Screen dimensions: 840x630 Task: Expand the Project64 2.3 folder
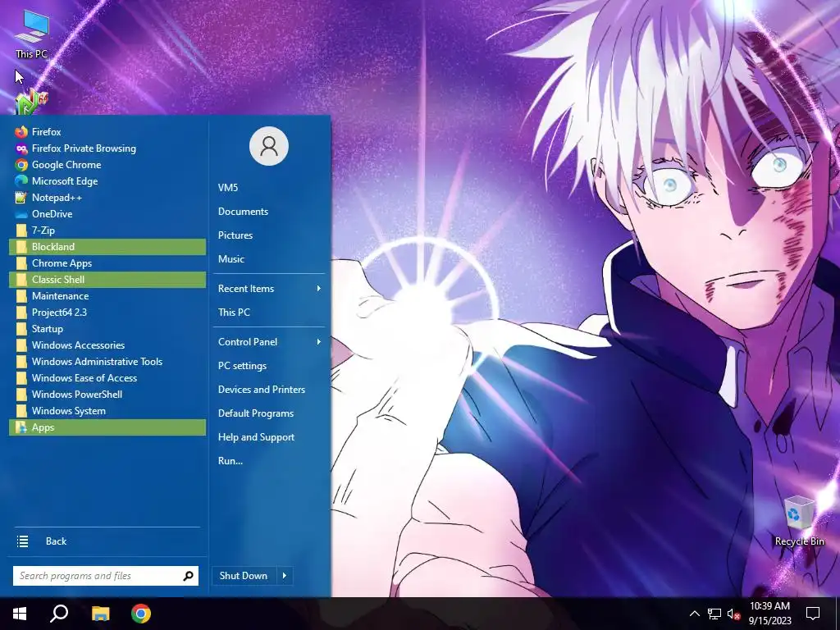point(107,313)
